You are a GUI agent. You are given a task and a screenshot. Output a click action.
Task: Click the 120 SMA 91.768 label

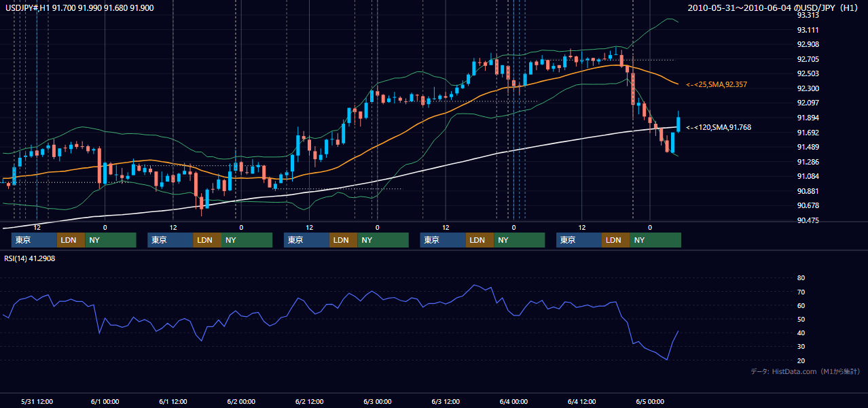[x=719, y=127]
